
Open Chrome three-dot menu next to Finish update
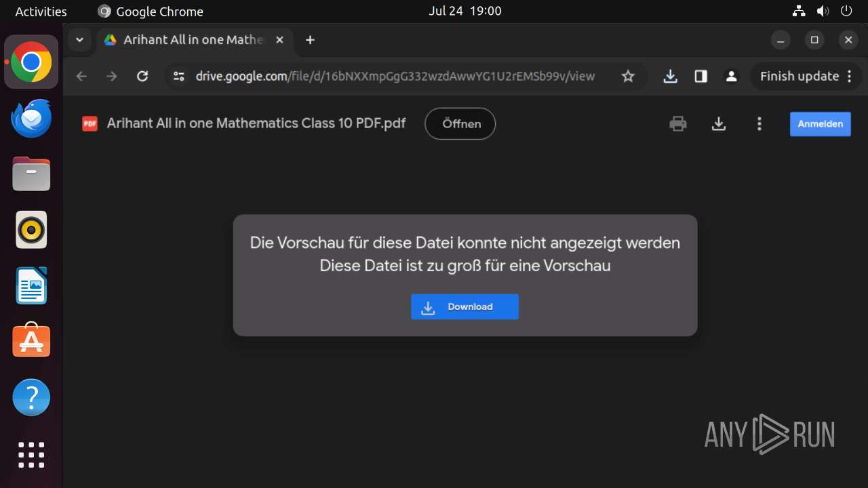(x=850, y=77)
